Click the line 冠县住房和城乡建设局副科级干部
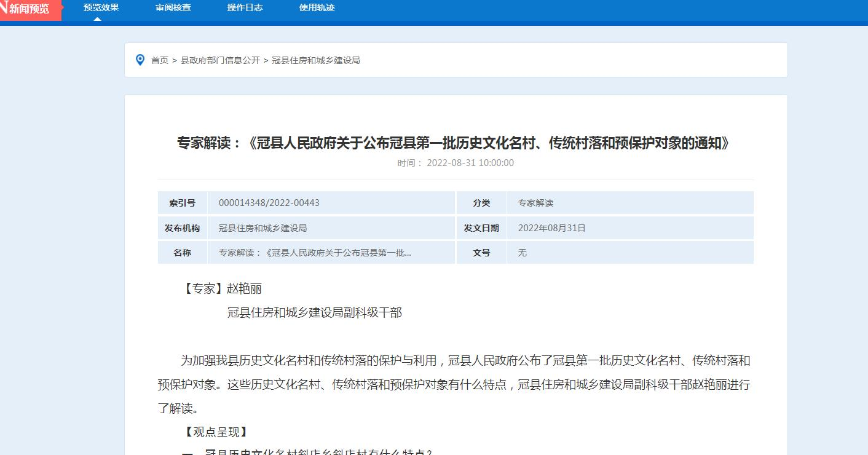Viewport: 868px width, 455px height. point(315,313)
